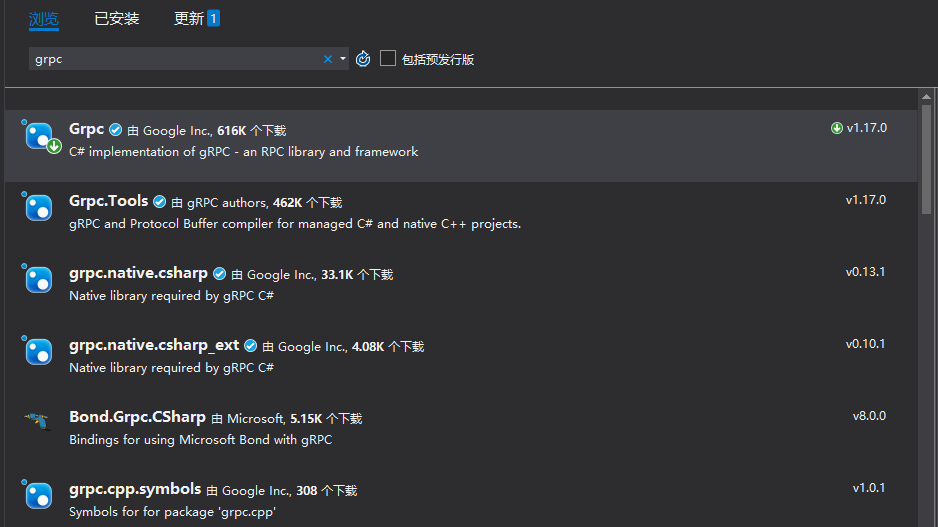The height and width of the screenshot is (527, 938).
Task: Click the grpc.native.csharp_ext package icon
Action: click(x=38, y=351)
